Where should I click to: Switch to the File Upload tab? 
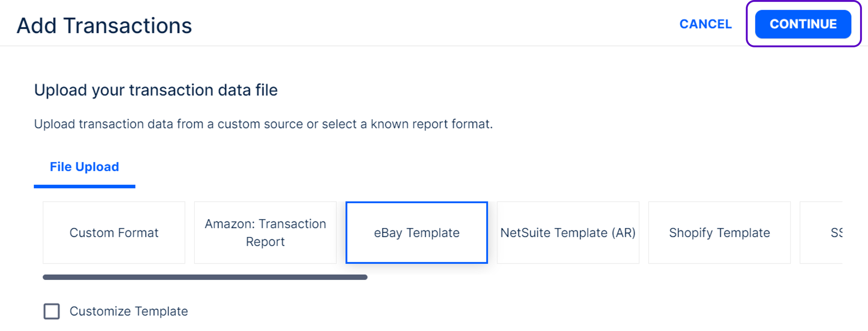[84, 167]
